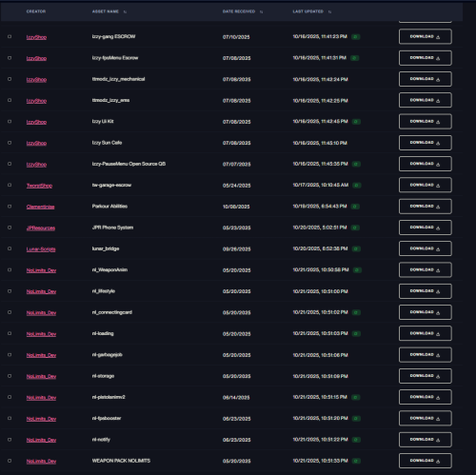Download izzy-PauseMenu Open Source QB
Image resolution: width=476 pixels, height=475 pixels.
[x=426, y=164]
